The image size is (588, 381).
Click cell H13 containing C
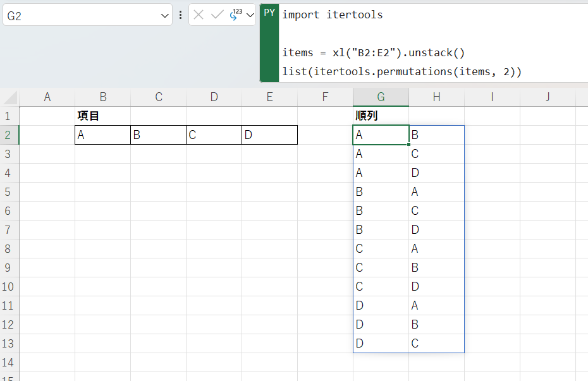coord(436,344)
